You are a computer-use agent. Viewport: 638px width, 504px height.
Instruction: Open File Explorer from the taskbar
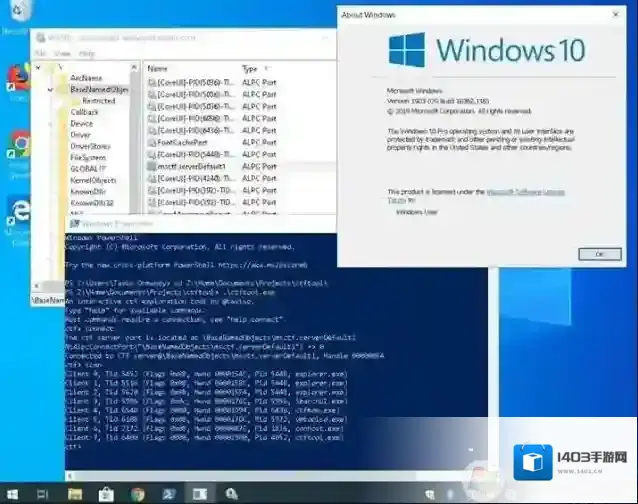[75, 494]
